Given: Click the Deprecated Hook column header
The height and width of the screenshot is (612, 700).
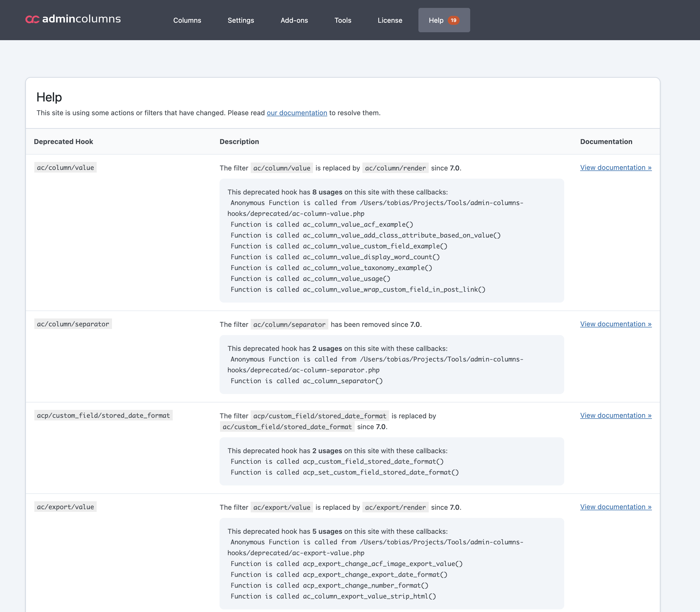Looking at the screenshot, I should click(x=63, y=141).
